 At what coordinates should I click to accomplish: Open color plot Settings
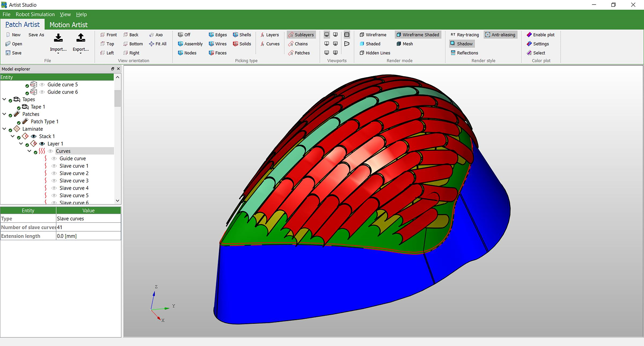click(538, 44)
